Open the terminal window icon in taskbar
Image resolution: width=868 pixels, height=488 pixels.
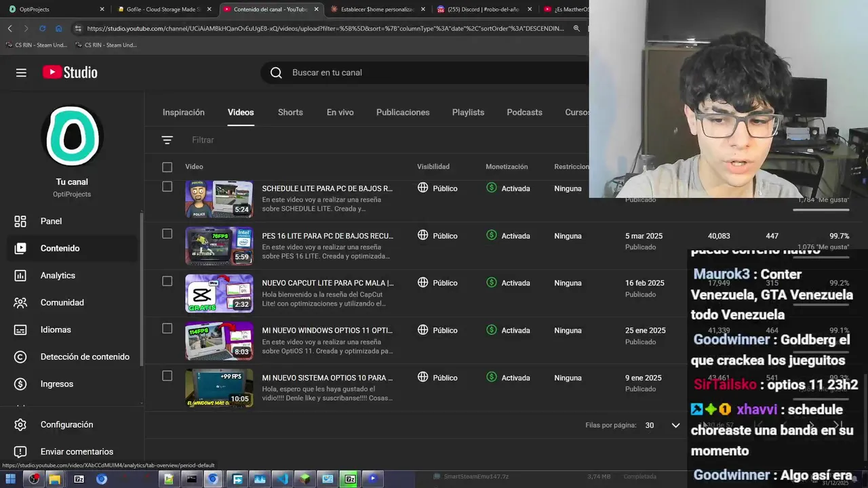pyautogui.click(x=192, y=479)
